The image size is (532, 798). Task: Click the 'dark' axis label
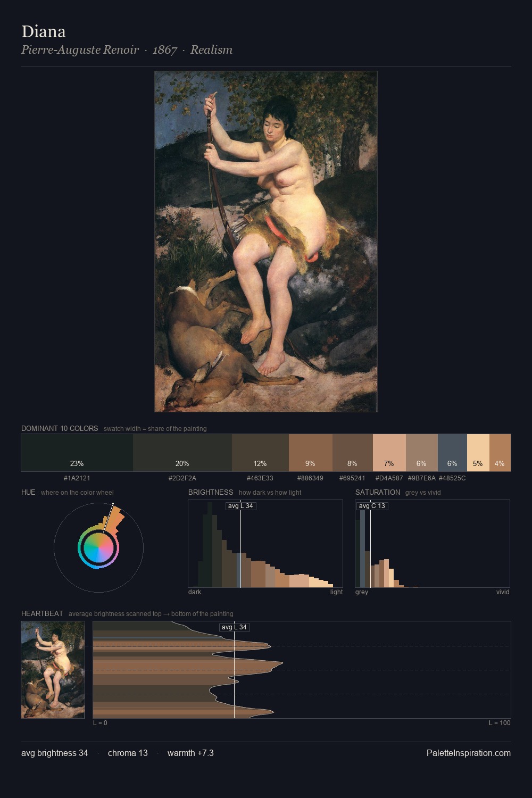point(195,592)
